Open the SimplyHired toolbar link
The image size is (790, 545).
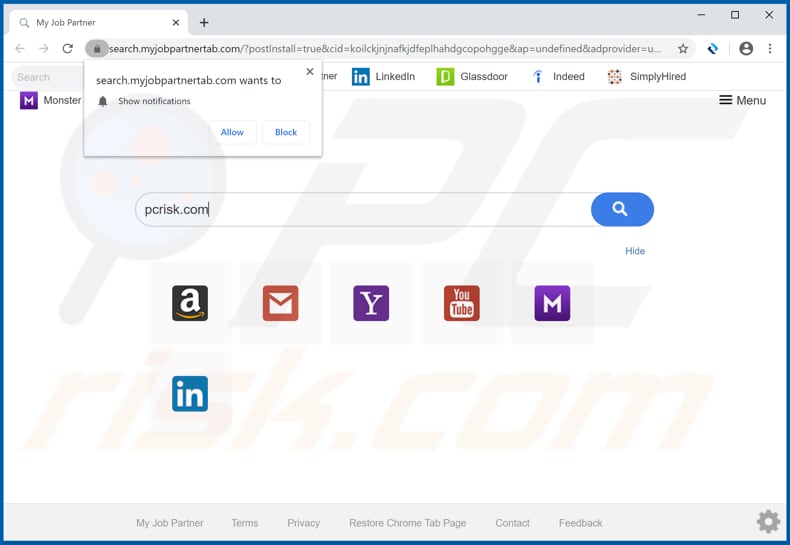[646, 77]
